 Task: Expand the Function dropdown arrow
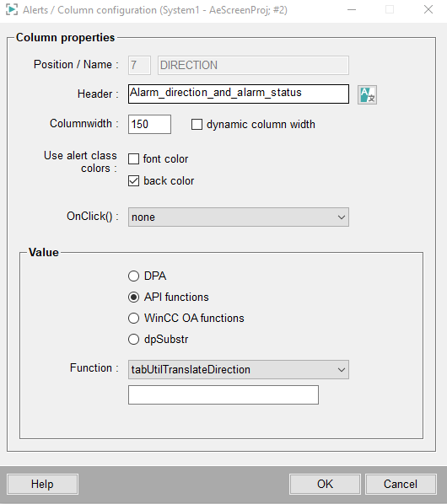(x=342, y=370)
